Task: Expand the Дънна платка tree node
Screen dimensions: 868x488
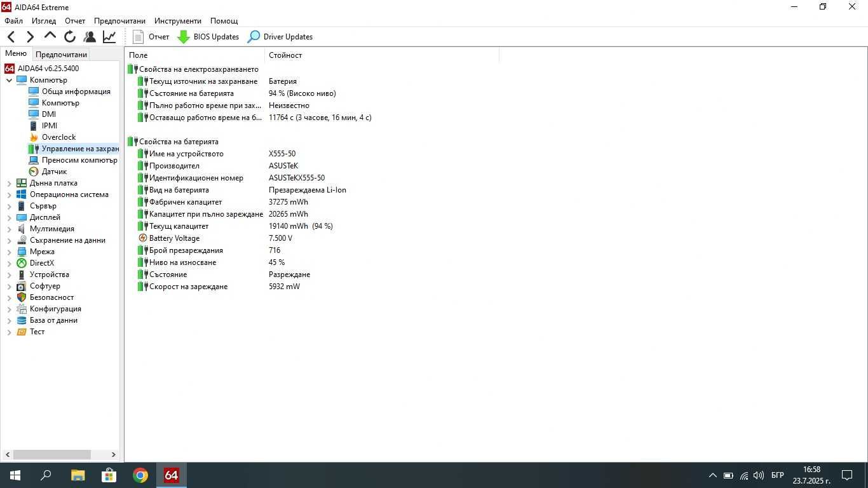Action: [x=10, y=183]
